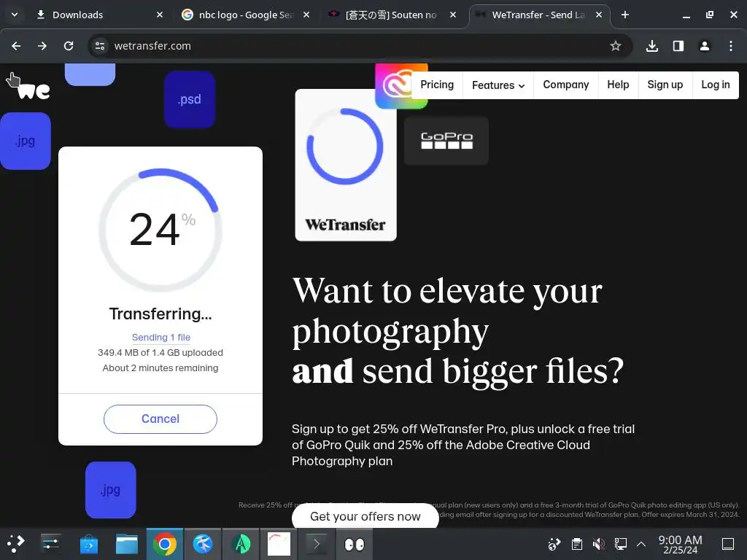
Task: Cancel the file transfer
Action: pyautogui.click(x=160, y=419)
